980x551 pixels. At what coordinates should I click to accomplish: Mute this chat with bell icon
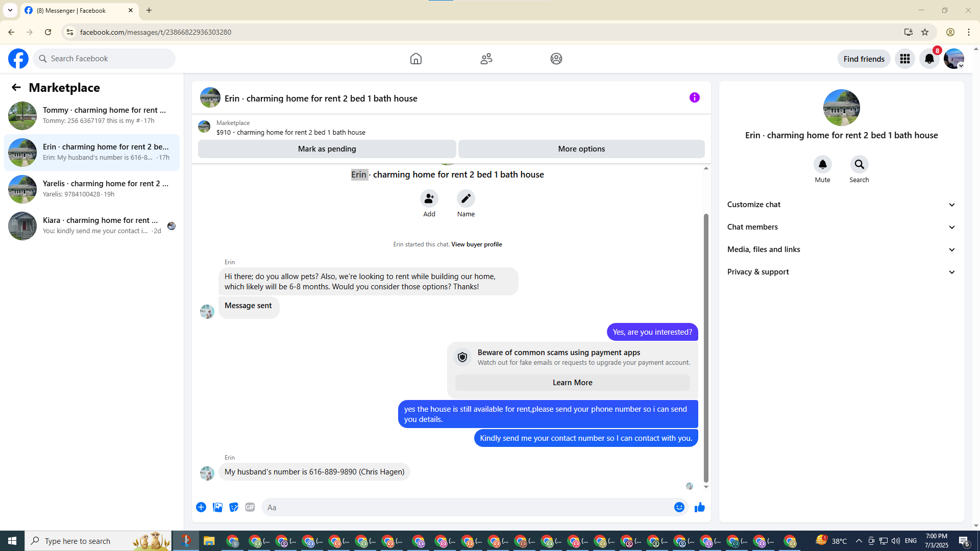click(822, 164)
